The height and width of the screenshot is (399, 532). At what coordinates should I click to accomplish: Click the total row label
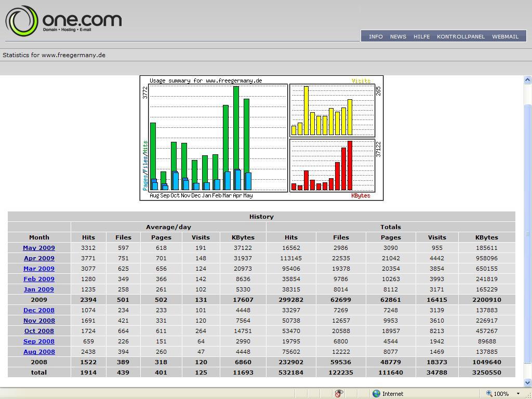(39, 373)
